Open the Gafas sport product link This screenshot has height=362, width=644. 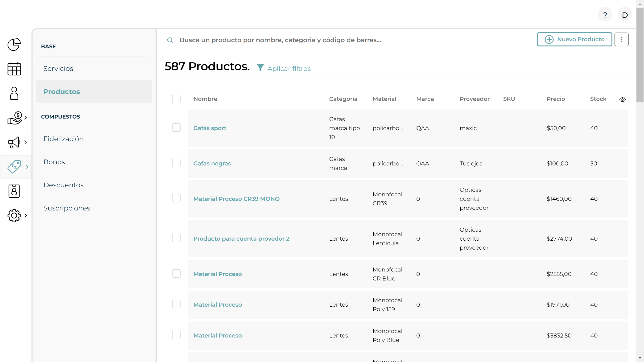[210, 128]
